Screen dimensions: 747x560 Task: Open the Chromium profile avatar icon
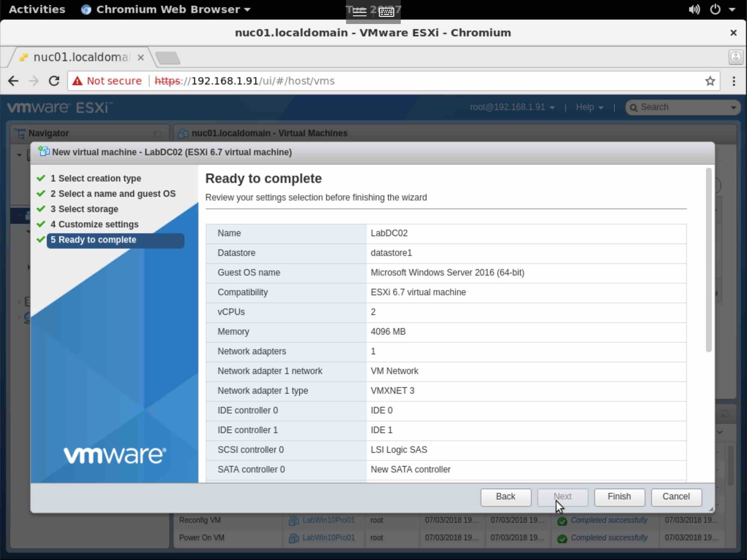tap(735, 57)
